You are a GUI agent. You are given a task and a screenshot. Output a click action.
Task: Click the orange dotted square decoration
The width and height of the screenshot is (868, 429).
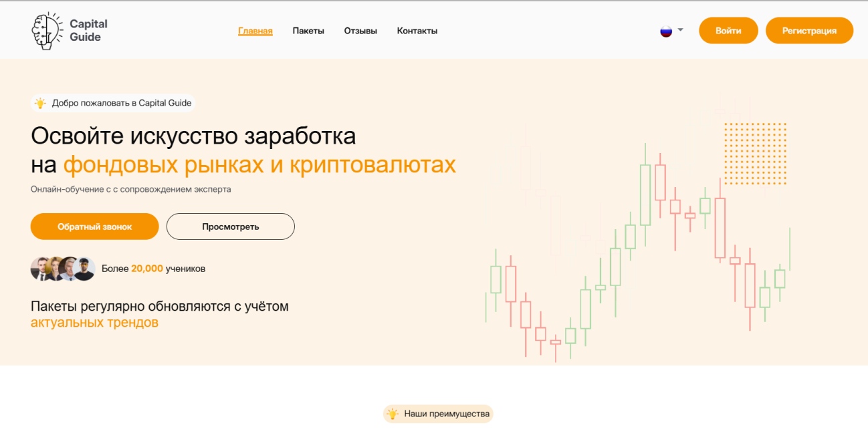[755, 153]
